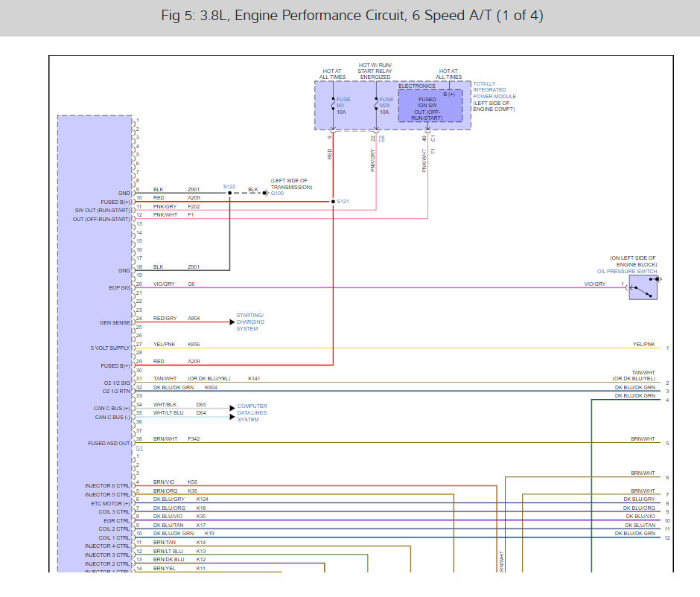
Task: Click the arrowhead pointing to Starting/Charging System
Action: [232, 322]
